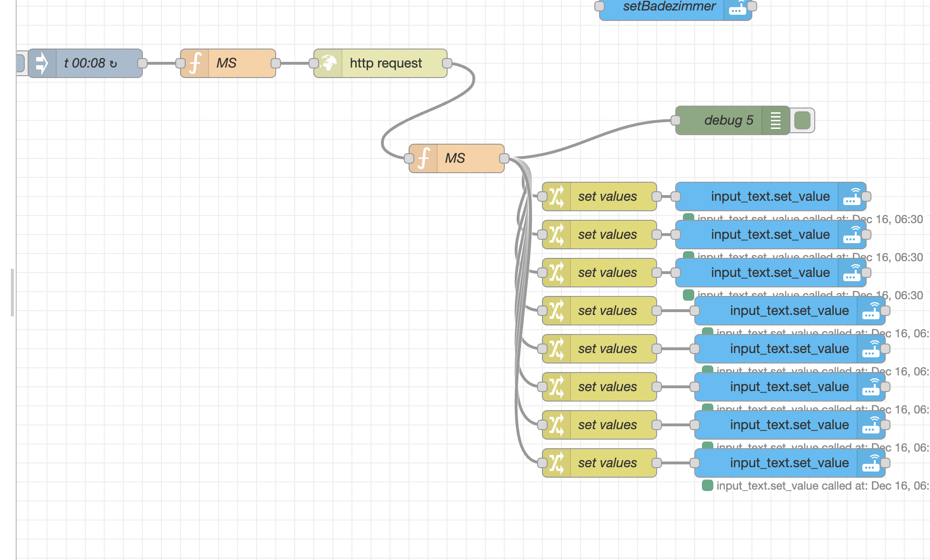The height and width of the screenshot is (560, 930).
Task: Click output port of second MS node
Action: tap(504, 158)
